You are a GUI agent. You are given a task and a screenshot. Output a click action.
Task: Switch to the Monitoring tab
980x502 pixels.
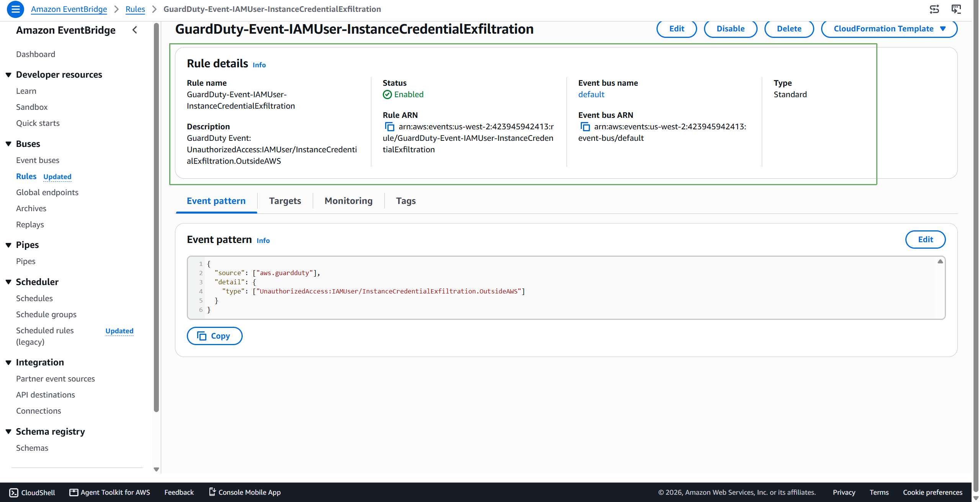pos(348,201)
